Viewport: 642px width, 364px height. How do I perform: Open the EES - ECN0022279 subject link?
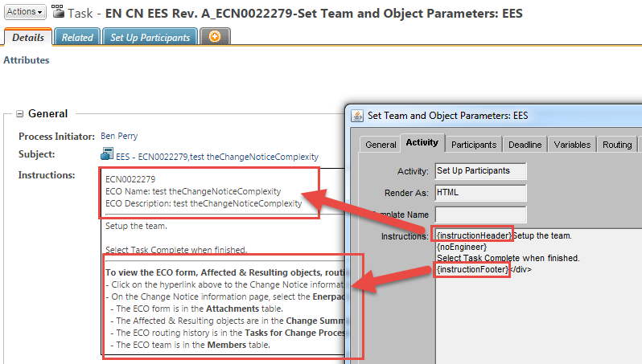click(x=217, y=157)
